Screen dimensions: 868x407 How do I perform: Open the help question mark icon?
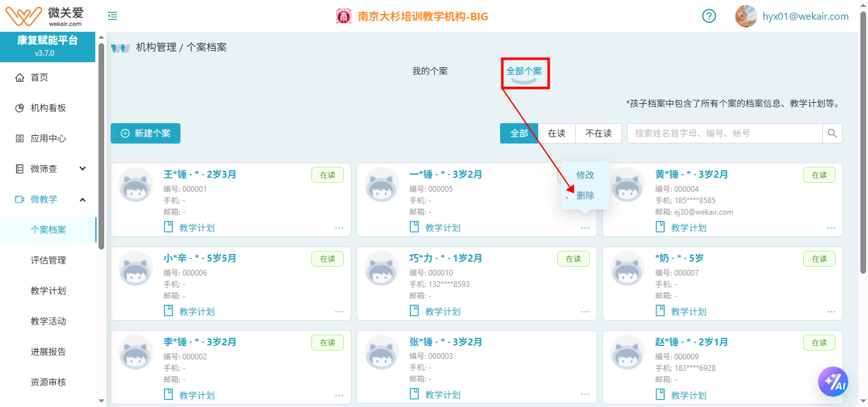coord(709,17)
